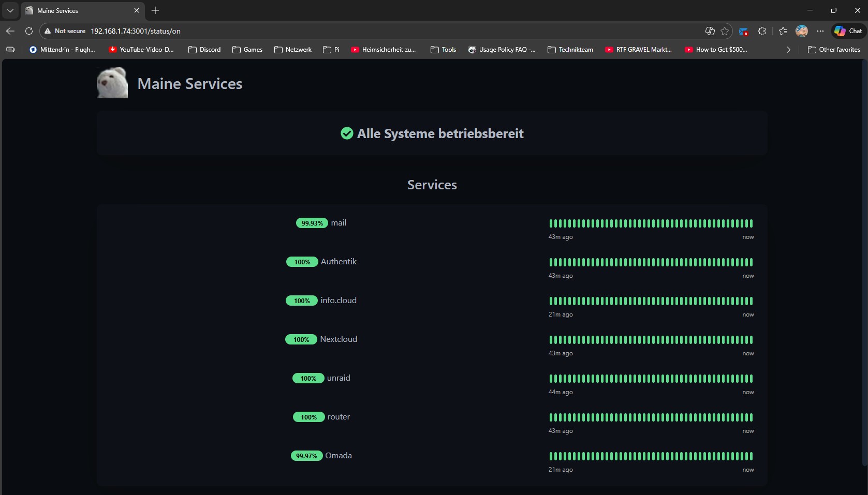This screenshot has width=868, height=495.
Task: Select the Maine Services tab
Action: 78,10
